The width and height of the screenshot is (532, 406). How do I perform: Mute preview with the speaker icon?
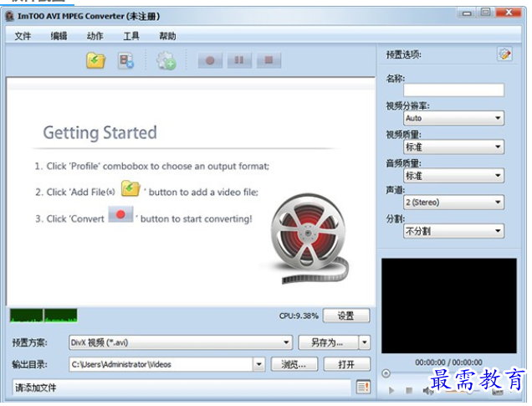pyautogui.click(x=427, y=391)
